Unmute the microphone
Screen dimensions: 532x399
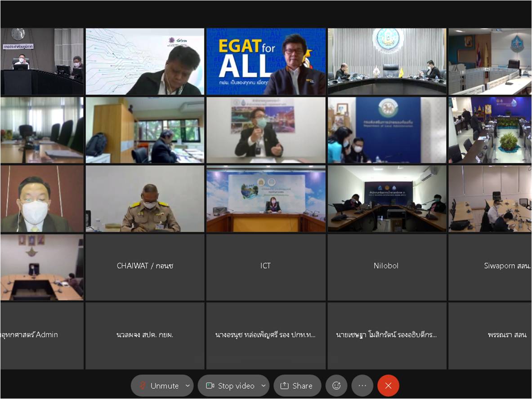click(159, 386)
